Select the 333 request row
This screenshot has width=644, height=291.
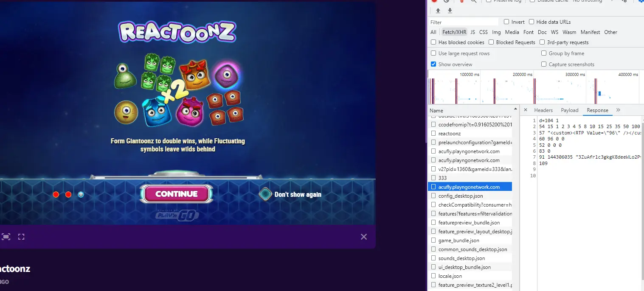click(470, 178)
